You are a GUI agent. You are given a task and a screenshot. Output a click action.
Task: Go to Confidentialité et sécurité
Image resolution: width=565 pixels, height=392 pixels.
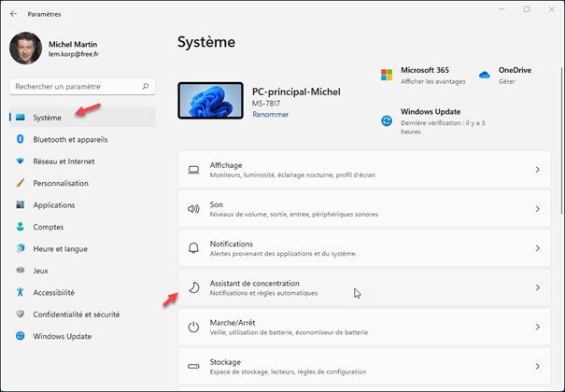(76, 315)
